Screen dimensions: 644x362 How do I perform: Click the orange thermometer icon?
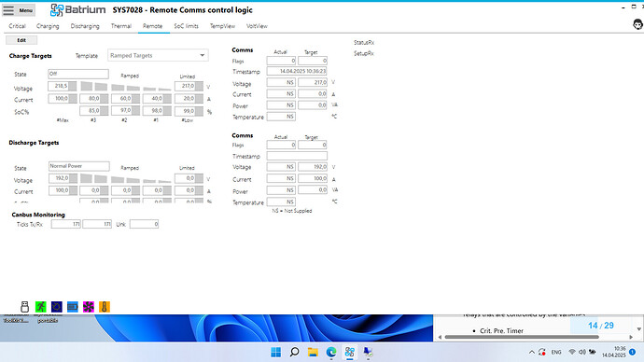105,307
